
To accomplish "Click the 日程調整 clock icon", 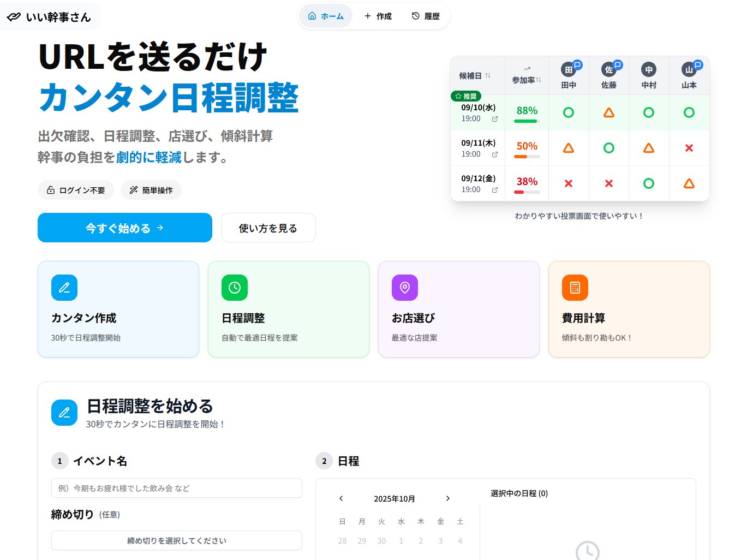I will (234, 288).
